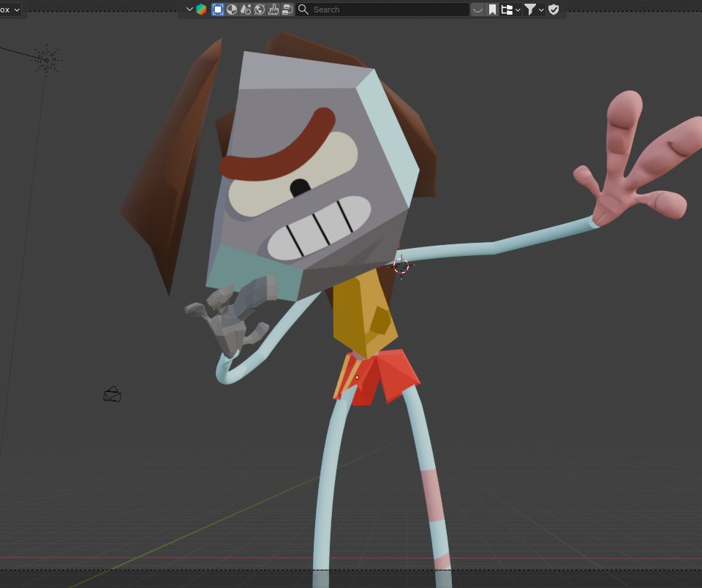Open the dropdown ending in 'ox'

click(10, 10)
